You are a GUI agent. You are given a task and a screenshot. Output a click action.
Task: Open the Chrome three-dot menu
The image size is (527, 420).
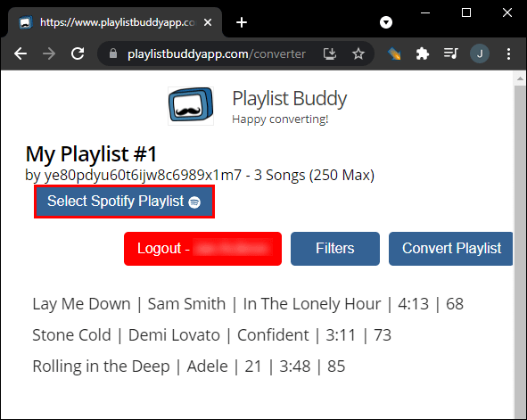point(508,54)
